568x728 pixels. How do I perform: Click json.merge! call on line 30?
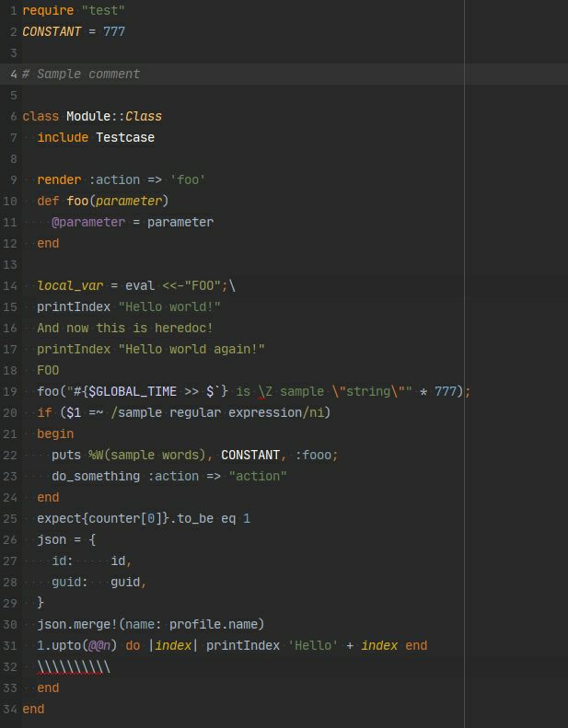[x=77, y=625]
